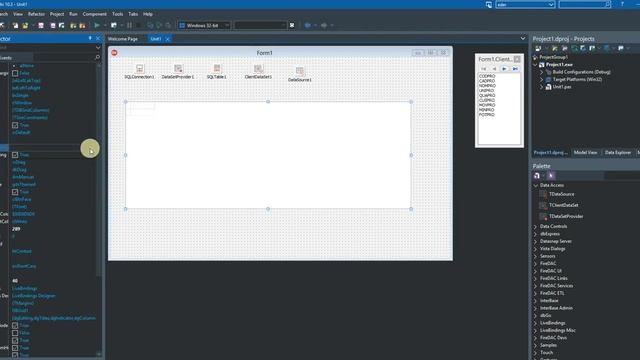Viewport: 640px width, 360px height.
Task: Select SQLConnection1 component on Form1
Action: point(139,71)
